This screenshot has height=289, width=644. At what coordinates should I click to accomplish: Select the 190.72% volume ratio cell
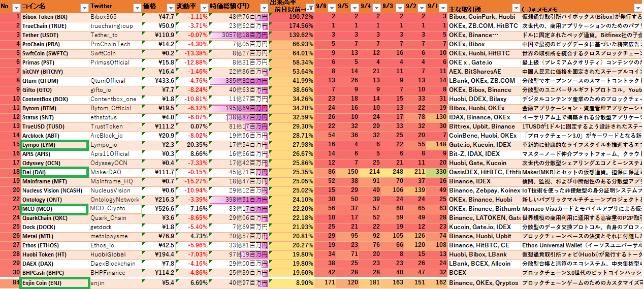(292, 17)
